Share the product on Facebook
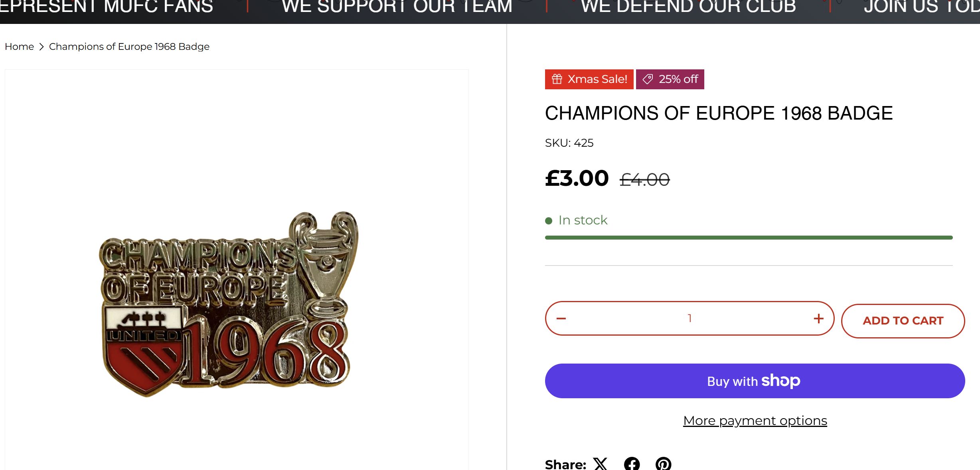The height and width of the screenshot is (470, 980). (x=632, y=464)
